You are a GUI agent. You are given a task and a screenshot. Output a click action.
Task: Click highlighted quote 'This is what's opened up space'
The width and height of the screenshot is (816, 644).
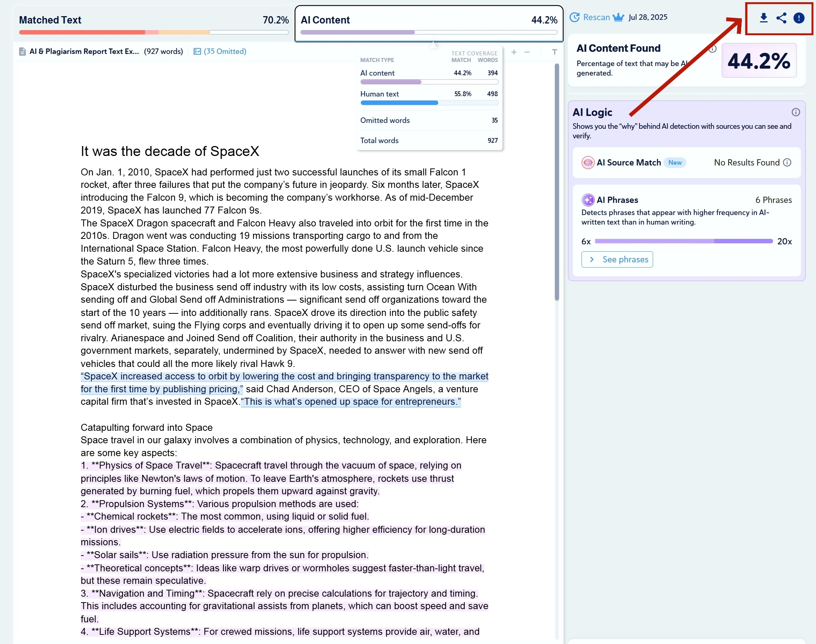[x=350, y=401]
